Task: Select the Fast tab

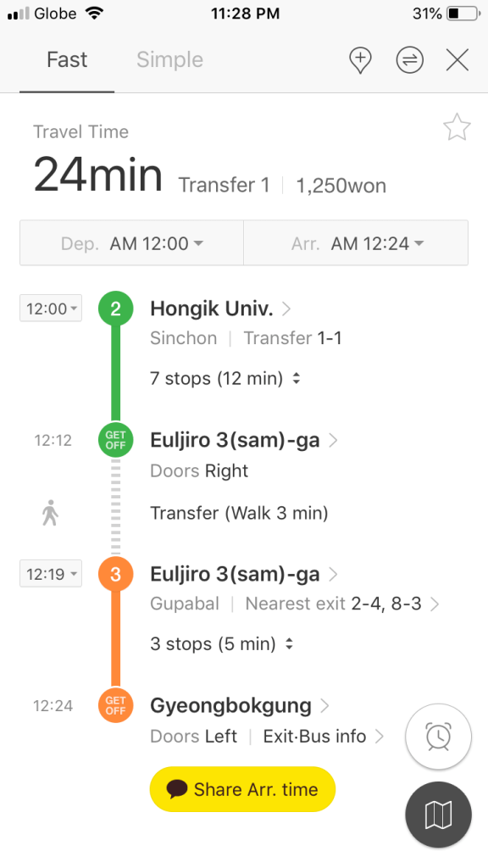Action: tap(67, 60)
